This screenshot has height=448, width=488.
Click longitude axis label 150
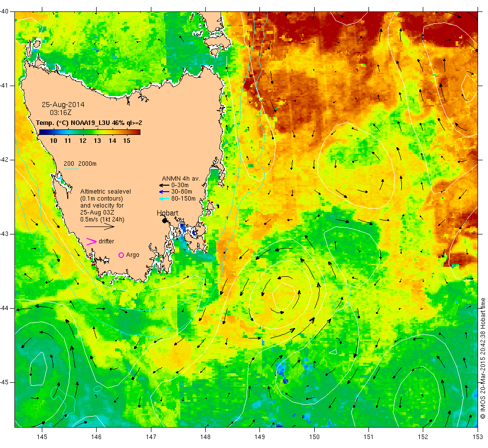click(x=314, y=437)
